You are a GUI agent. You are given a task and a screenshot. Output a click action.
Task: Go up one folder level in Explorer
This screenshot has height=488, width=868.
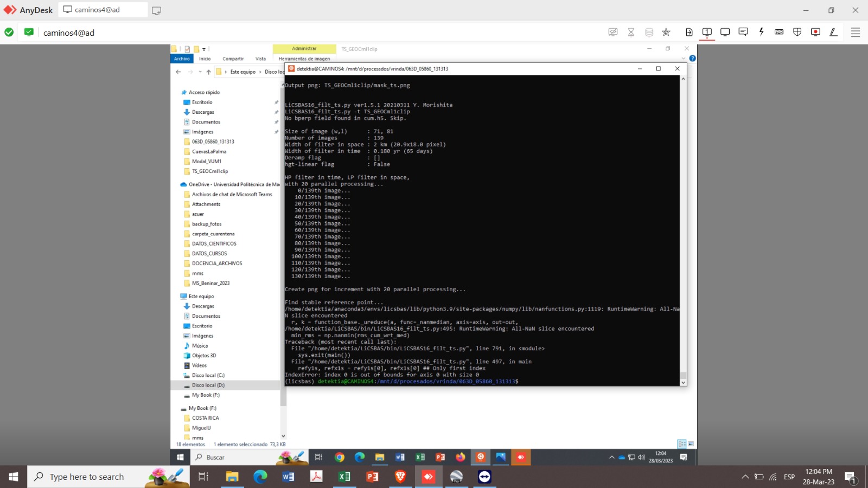pyautogui.click(x=209, y=72)
